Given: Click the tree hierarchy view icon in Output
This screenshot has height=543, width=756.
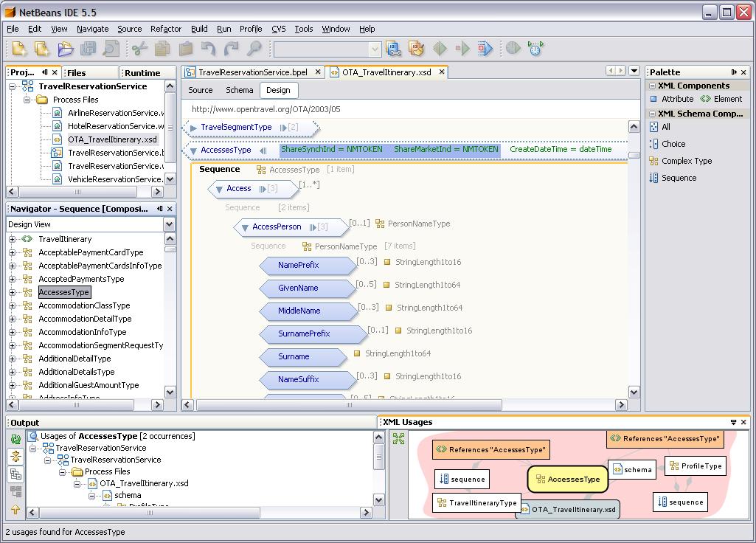Looking at the screenshot, I should [15, 474].
